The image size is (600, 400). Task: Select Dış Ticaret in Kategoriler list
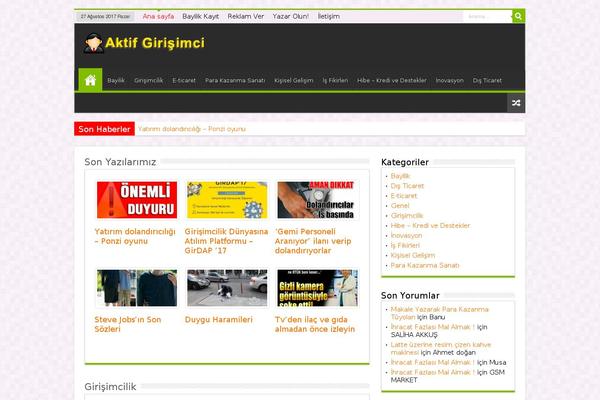[407, 186]
